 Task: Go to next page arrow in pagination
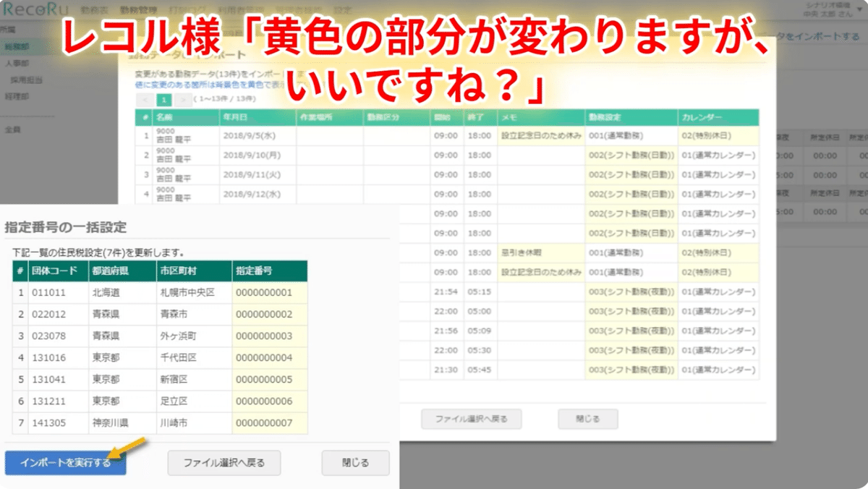183,98
